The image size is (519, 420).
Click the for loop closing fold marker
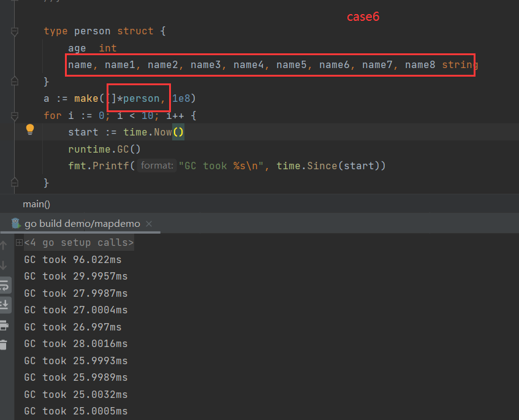tap(15, 182)
